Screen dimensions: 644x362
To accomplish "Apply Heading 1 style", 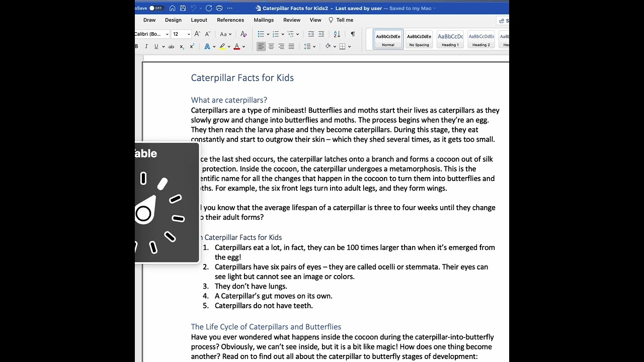I will [x=450, y=39].
